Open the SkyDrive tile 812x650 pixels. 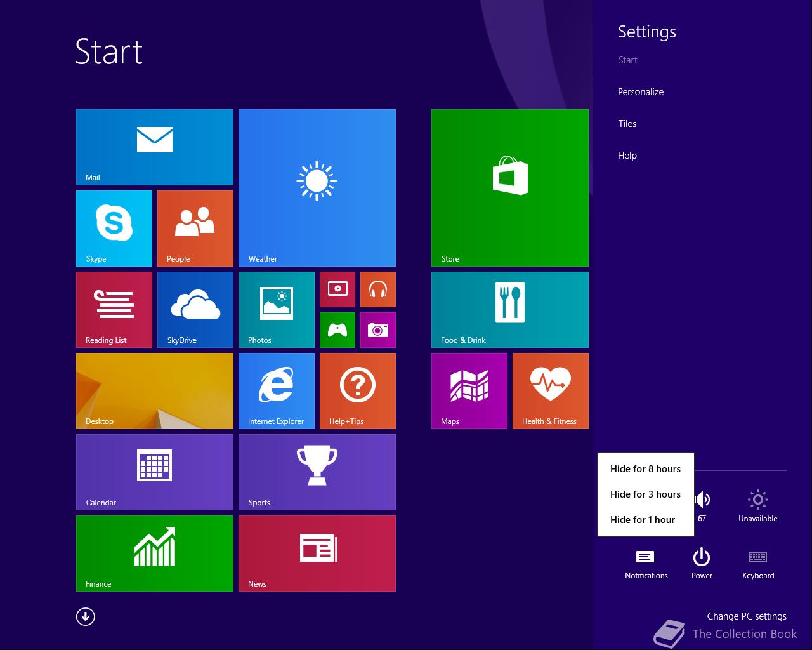[x=195, y=310]
